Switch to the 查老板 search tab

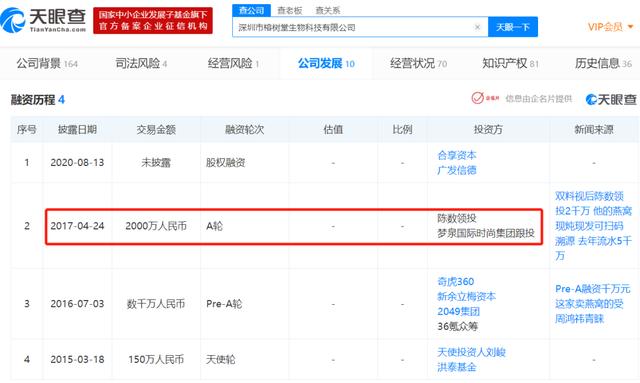click(x=290, y=11)
